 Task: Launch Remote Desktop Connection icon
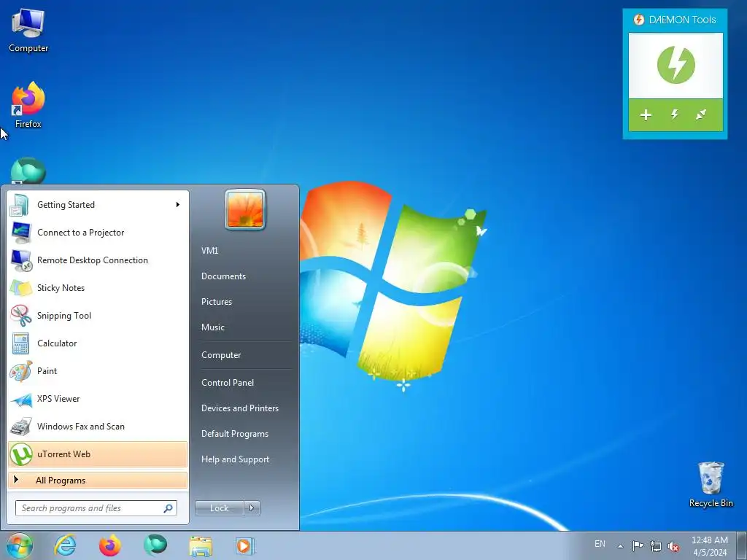21,260
